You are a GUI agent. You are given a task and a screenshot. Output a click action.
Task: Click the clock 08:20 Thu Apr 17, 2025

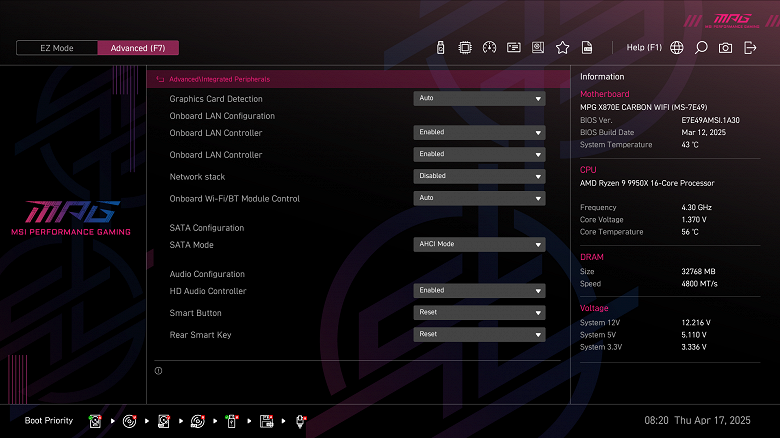(697, 421)
